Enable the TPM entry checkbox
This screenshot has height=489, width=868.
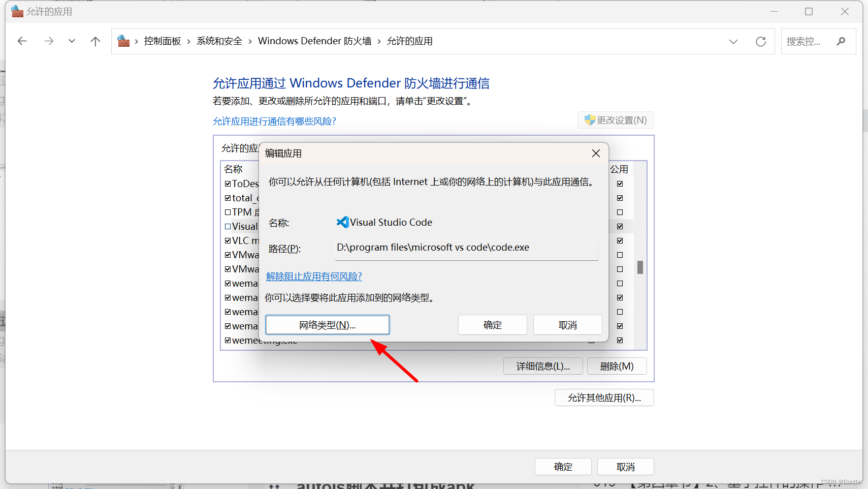pyautogui.click(x=228, y=212)
